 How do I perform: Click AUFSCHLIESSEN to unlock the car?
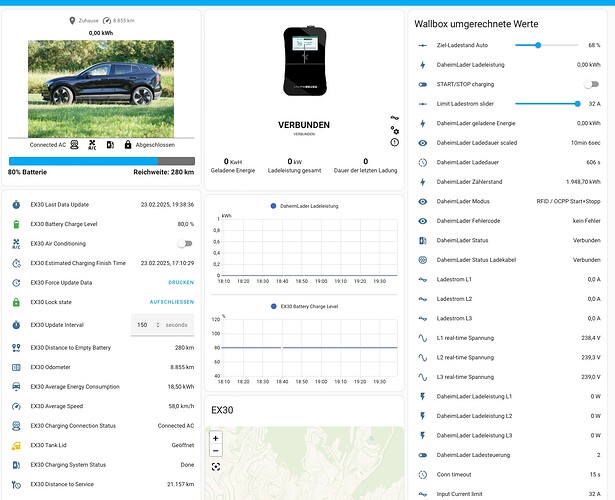point(172,302)
